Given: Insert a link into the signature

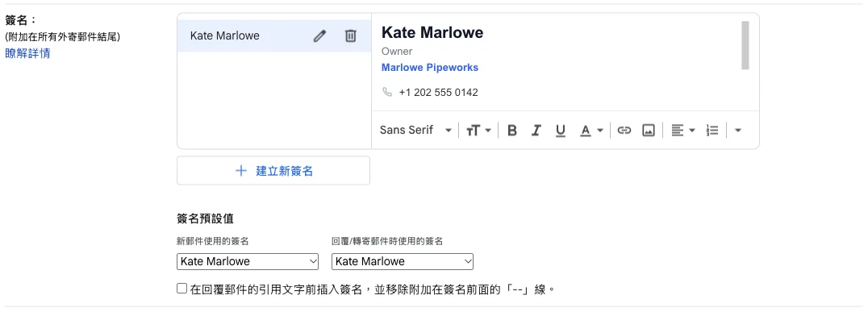Looking at the screenshot, I should tap(624, 131).
